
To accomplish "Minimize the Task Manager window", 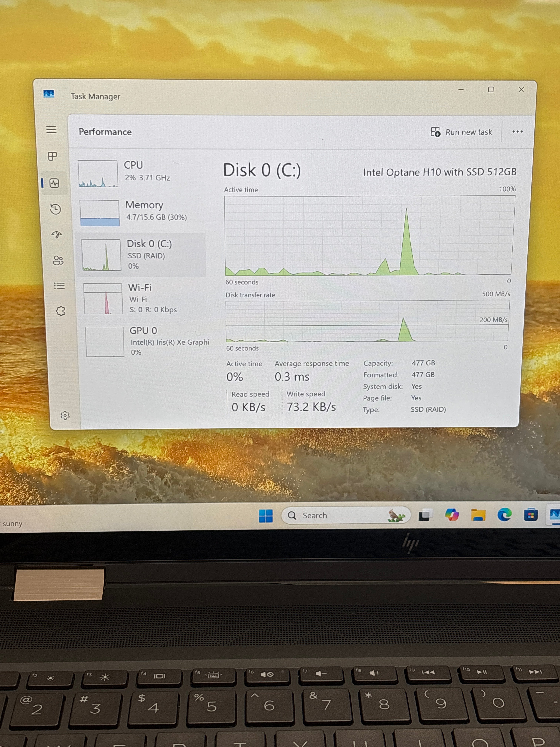I will [x=461, y=89].
